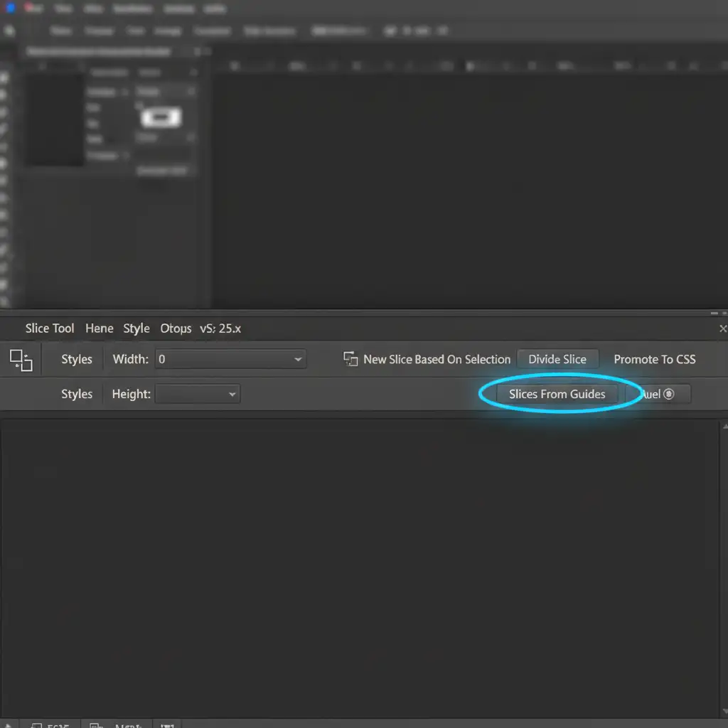728x728 pixels.
Task: Open the Width dropdown
Action: point(231,359)
